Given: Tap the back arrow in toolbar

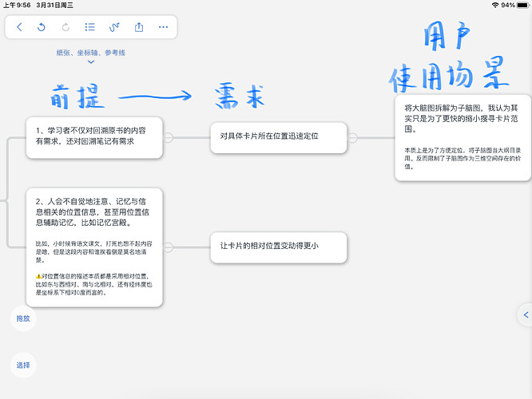Looking at the screenshot, I should (x=19, y=27).
